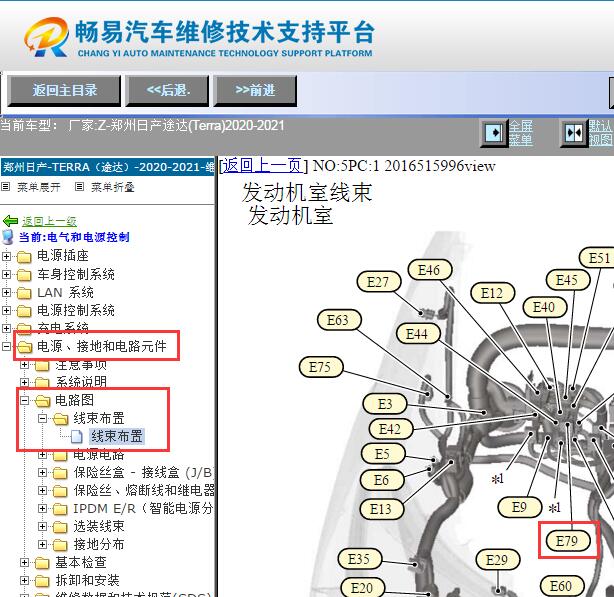Click the 选装线束 folder icon
The height and width of the screenshot is (597, 614).
[x=60, y=527]
